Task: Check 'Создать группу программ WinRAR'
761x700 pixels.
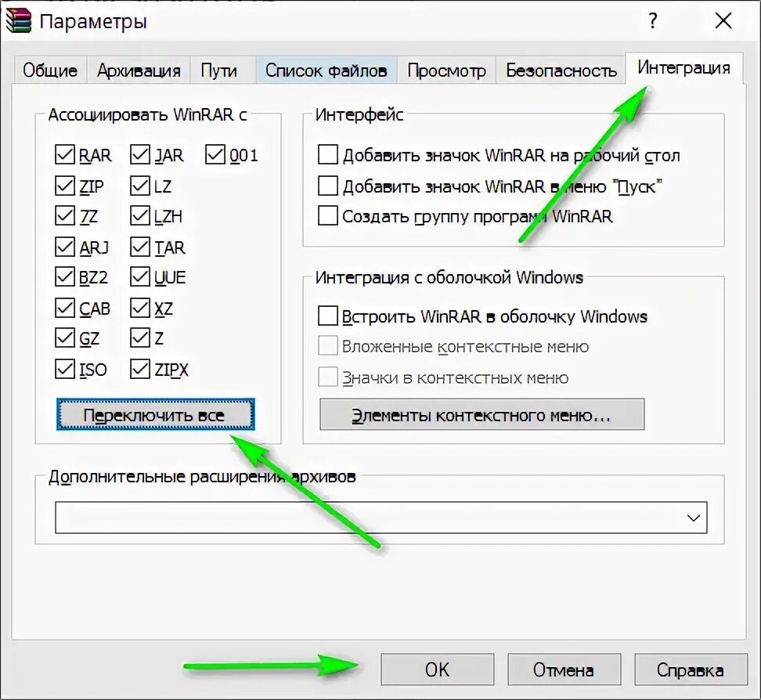Action: [326, 216]
